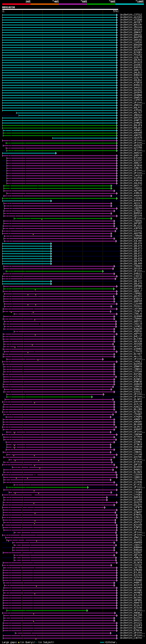The height and width of the screenshot is (644, 146).
Task: Click the UniRef100_C4GHL2 label
Action: [x=131, y=361]
